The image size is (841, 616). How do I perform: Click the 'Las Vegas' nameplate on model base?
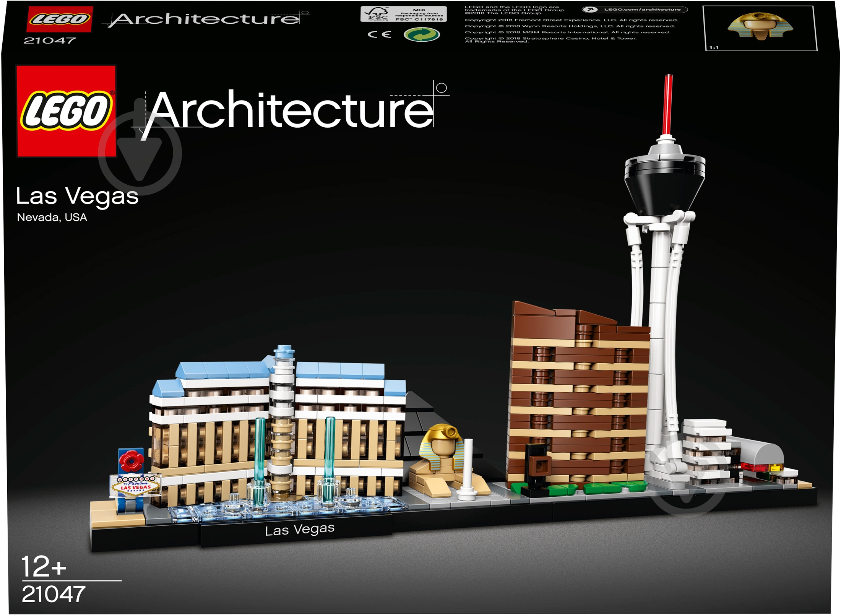point(300,530)
